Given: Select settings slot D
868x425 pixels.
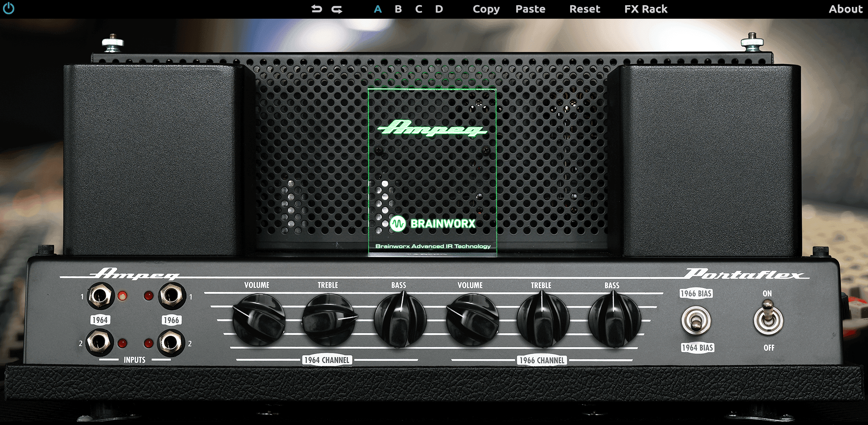Looking at the screenshot, I should click(439, 9).
